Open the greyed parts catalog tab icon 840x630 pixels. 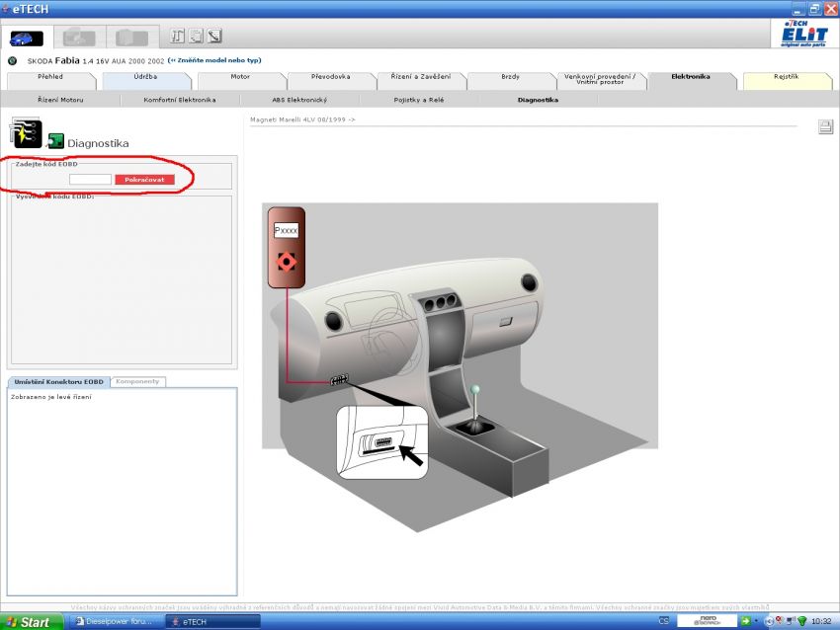[79, 38]
